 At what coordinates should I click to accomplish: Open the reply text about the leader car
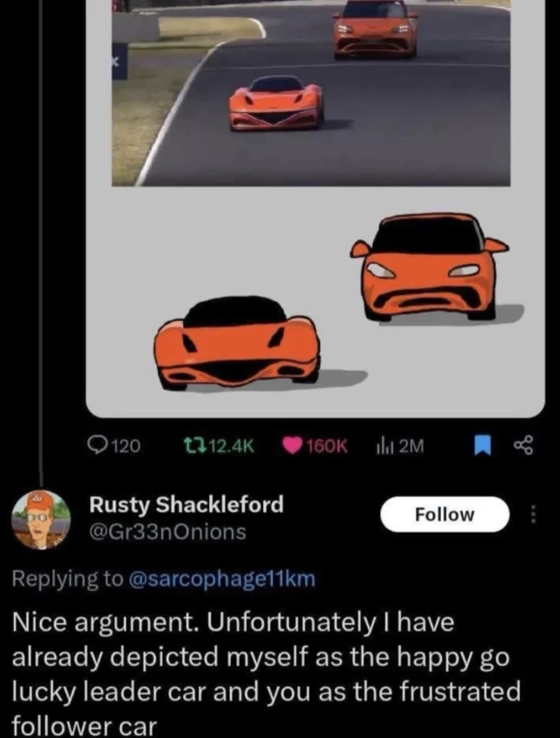click(x=267, y=674)
